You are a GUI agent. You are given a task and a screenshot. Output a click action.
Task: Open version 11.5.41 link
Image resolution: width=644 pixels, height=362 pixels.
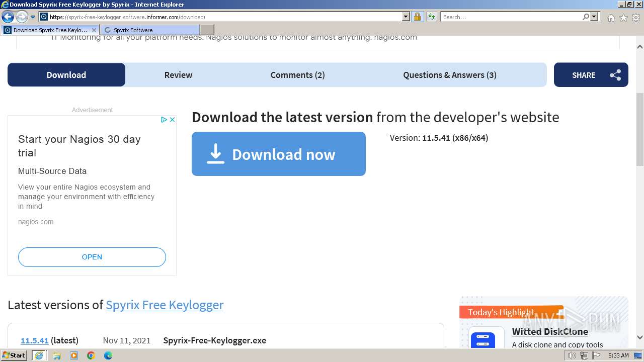click(x=35, y=340)
